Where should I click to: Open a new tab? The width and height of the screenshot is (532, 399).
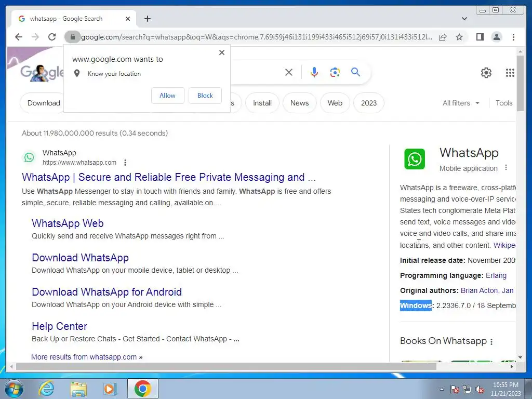click(147, 19)
